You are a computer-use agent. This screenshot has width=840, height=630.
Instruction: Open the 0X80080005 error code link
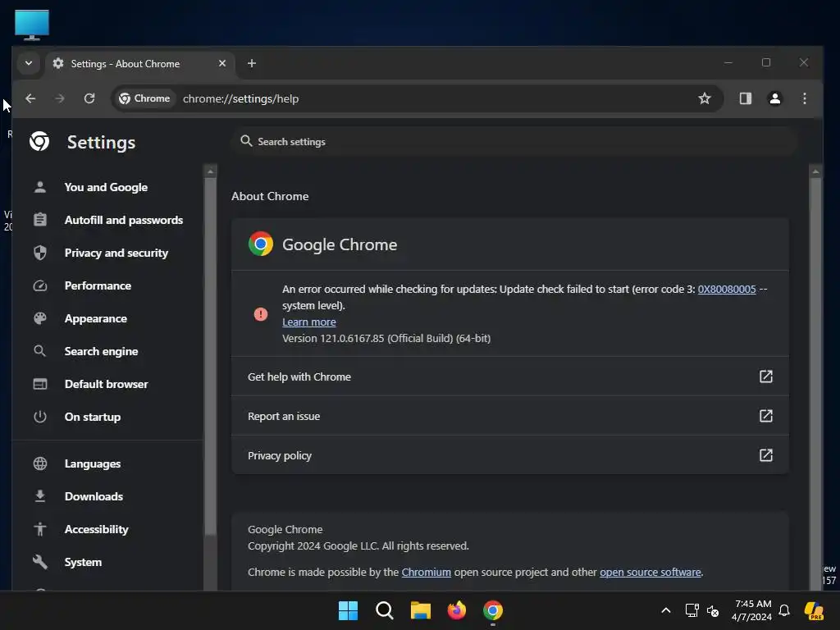click(727, 290)
